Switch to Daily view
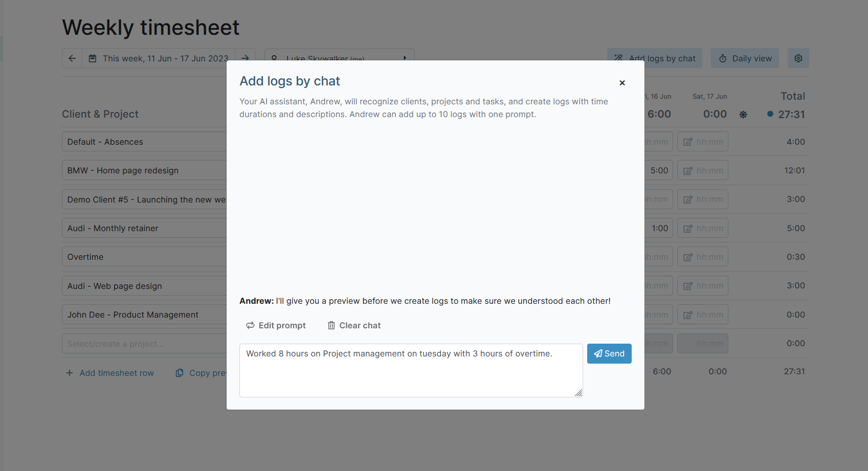Screen dimensions: 868x471 (745, 58)
